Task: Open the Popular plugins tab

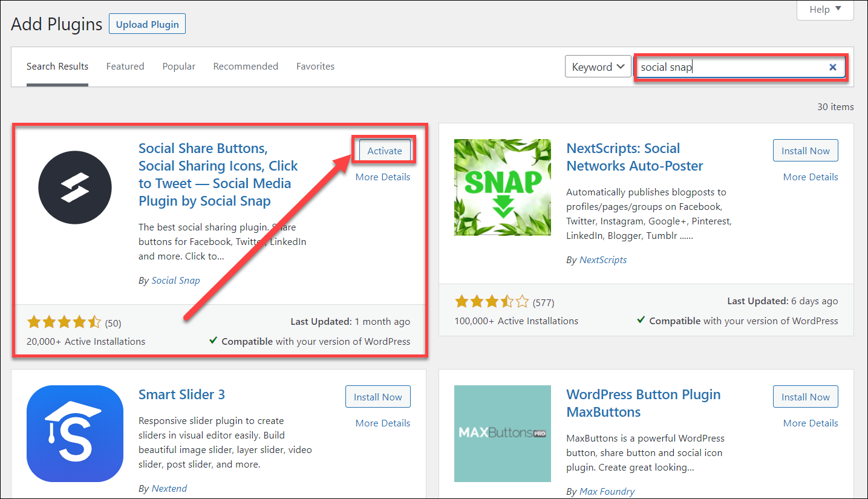Action: pos(179,67)
